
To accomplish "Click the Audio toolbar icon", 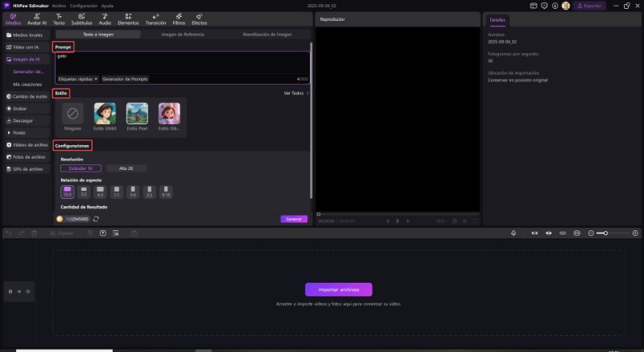I will pyautogui.click(x=105, y=19).
